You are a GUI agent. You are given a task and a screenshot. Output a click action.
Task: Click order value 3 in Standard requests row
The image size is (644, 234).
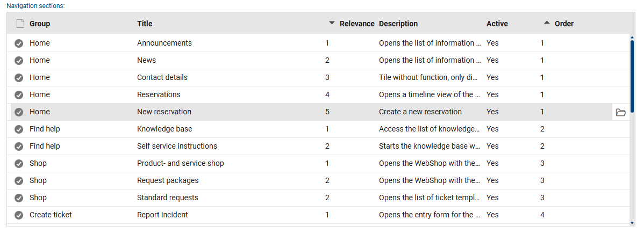[x=542, y=198]
